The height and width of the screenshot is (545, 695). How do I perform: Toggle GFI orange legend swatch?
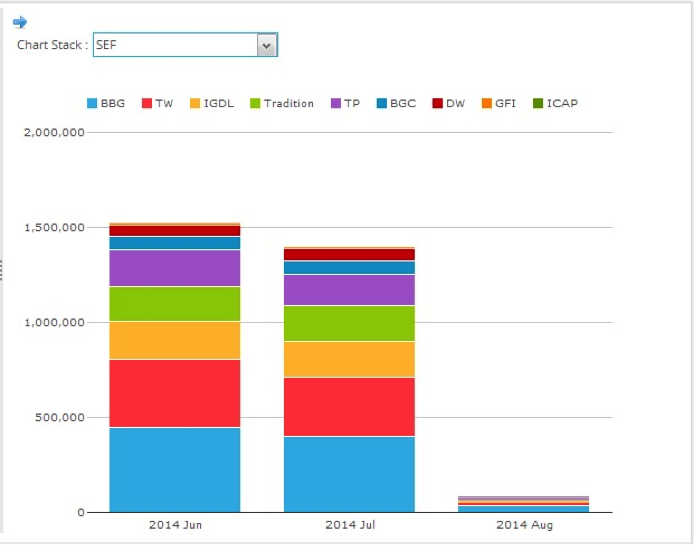click(x=487, y=103)
